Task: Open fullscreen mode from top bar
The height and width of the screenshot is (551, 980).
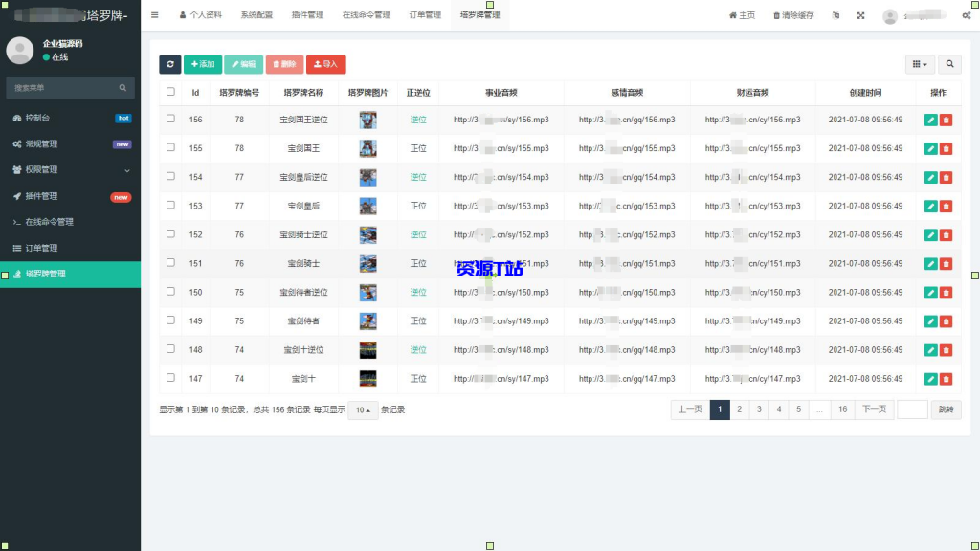Action: coord(861,15)
